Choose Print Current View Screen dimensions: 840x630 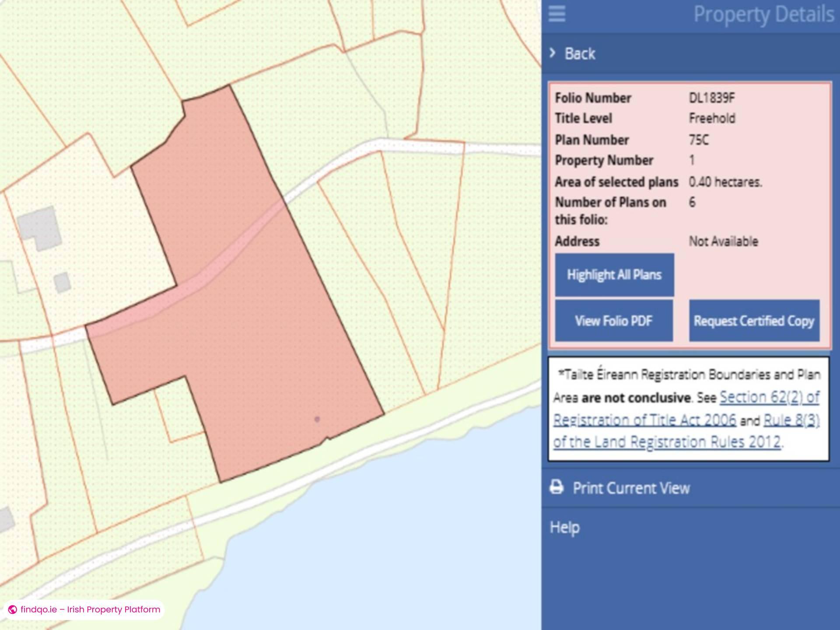[632, 487]
